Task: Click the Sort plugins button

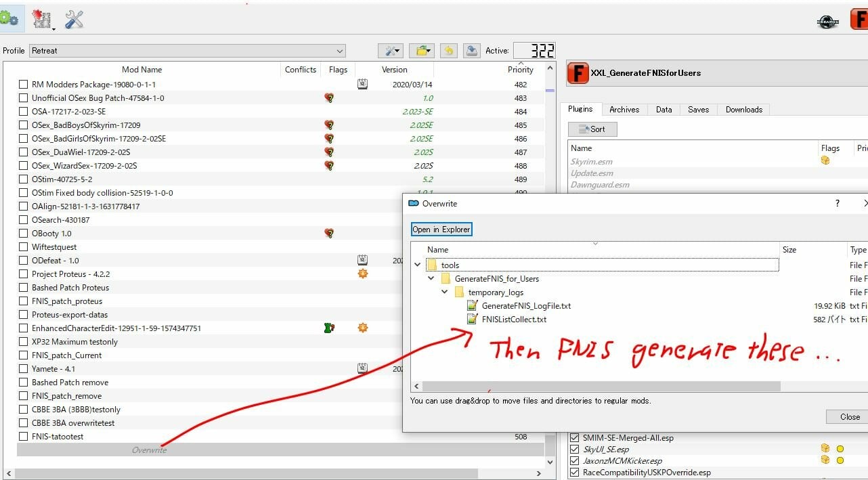Action: (592, 129)
